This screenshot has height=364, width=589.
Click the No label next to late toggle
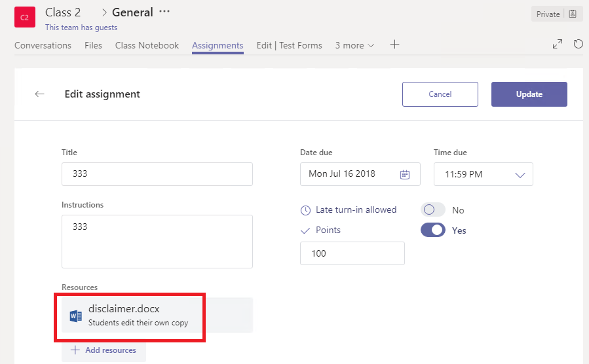point(458,210)
